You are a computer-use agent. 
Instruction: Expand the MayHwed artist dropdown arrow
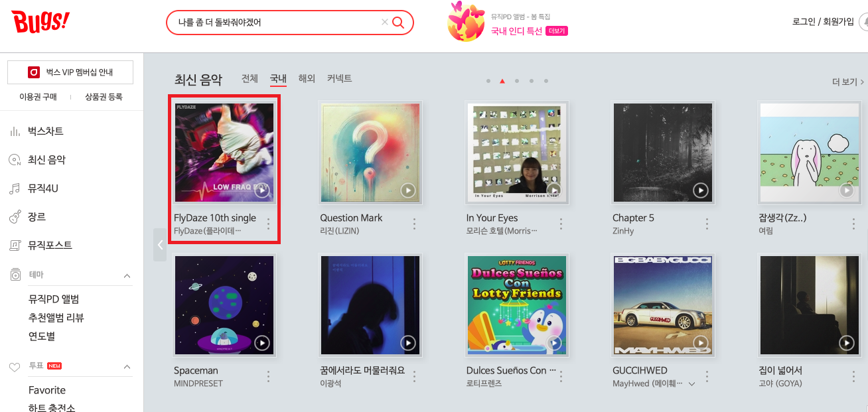tap(692, 384)
